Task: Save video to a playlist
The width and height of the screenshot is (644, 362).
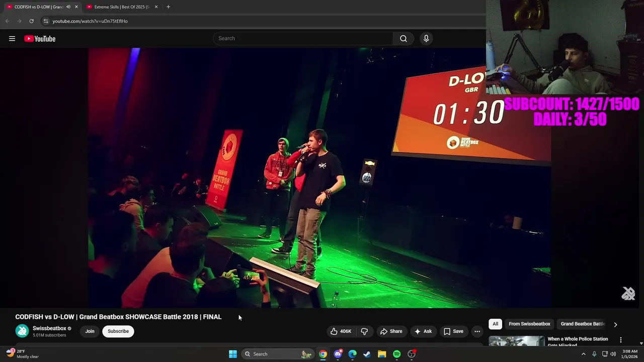Action: click(x=453, y=331)
